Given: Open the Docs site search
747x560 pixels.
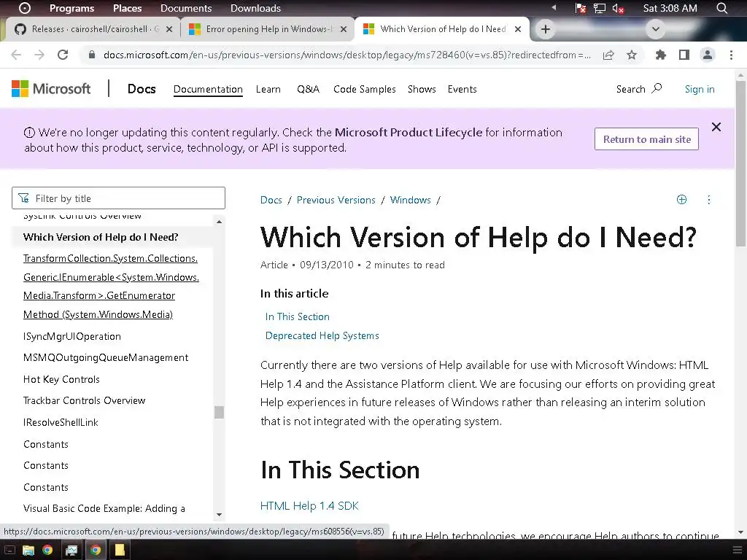Looking at the screenshot, I should point(639,89).
